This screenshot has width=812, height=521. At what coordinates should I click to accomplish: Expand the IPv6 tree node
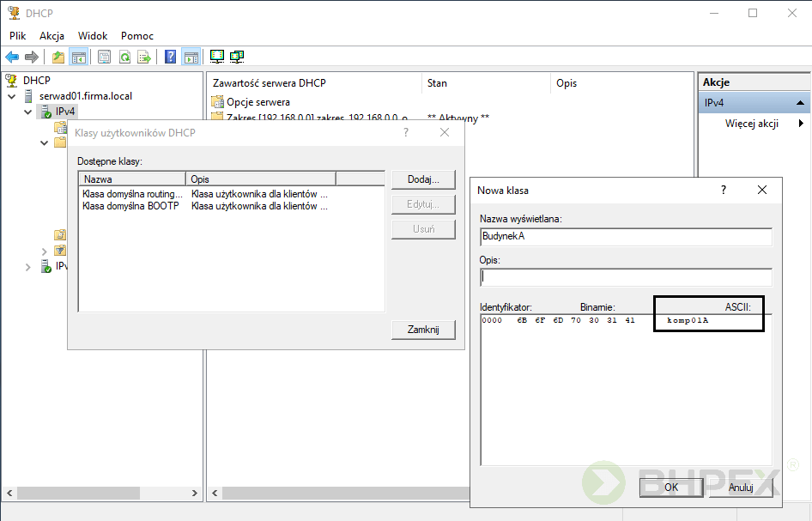pos(28,267)
